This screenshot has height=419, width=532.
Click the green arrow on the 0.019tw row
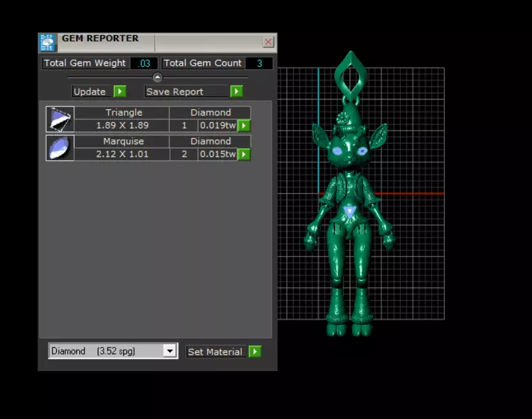click(x=244, y=125)
